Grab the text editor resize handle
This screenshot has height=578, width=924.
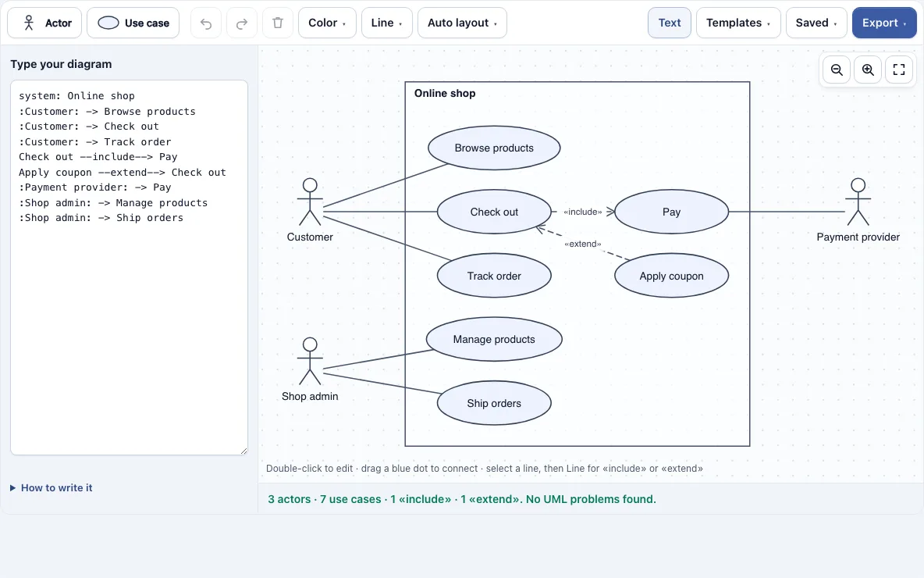click(243, 451)
